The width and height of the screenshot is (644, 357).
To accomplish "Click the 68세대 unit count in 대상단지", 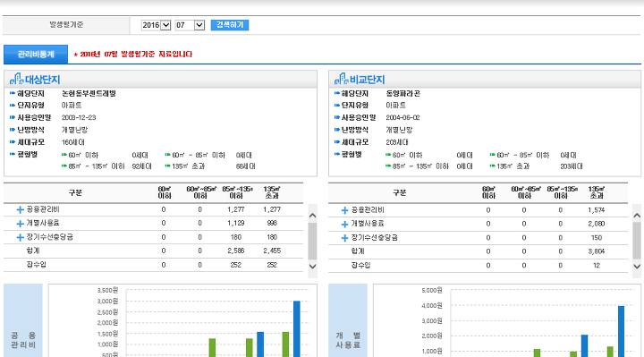I will pyautogui.click(x=246, y=166).
